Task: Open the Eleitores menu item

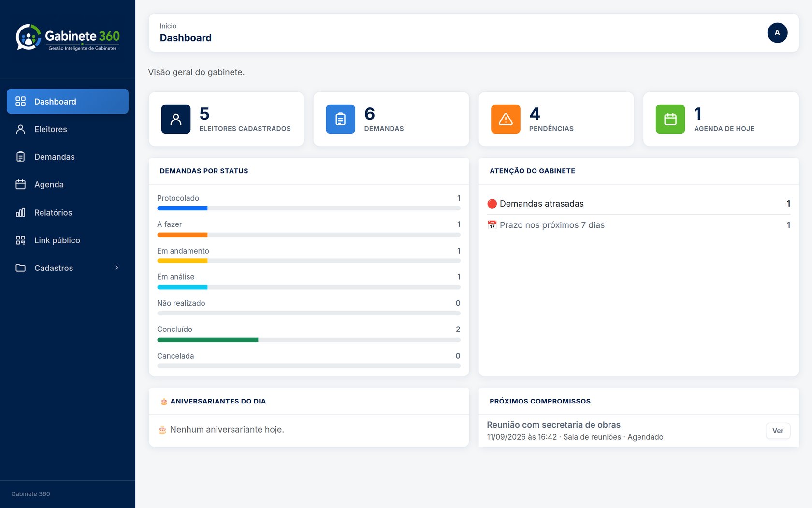Action: coord(68,129)
